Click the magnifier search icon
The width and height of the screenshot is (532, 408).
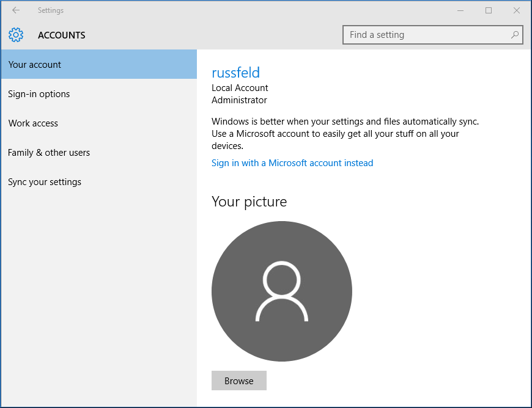[515, 35]
